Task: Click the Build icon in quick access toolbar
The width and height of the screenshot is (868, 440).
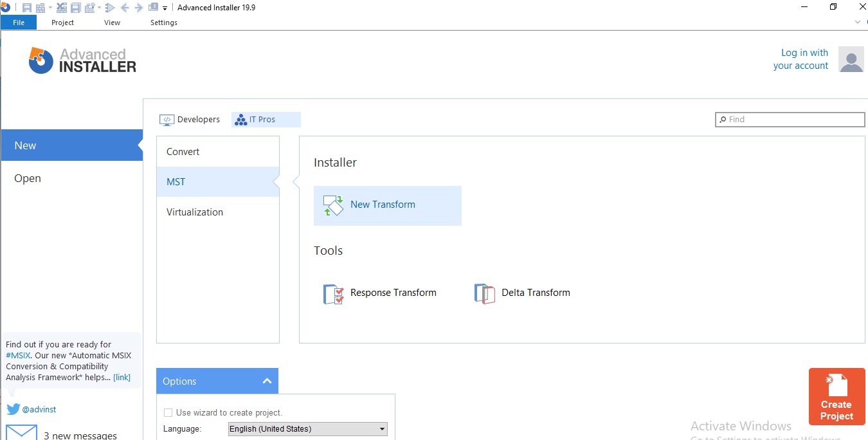Action: coord(41,7)
